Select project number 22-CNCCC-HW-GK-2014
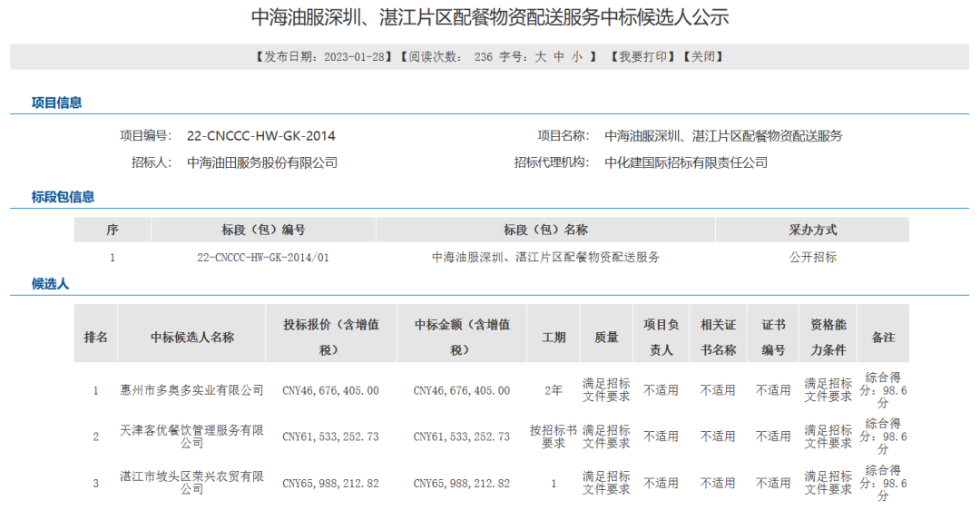980x510 pixels. point(261,135)
